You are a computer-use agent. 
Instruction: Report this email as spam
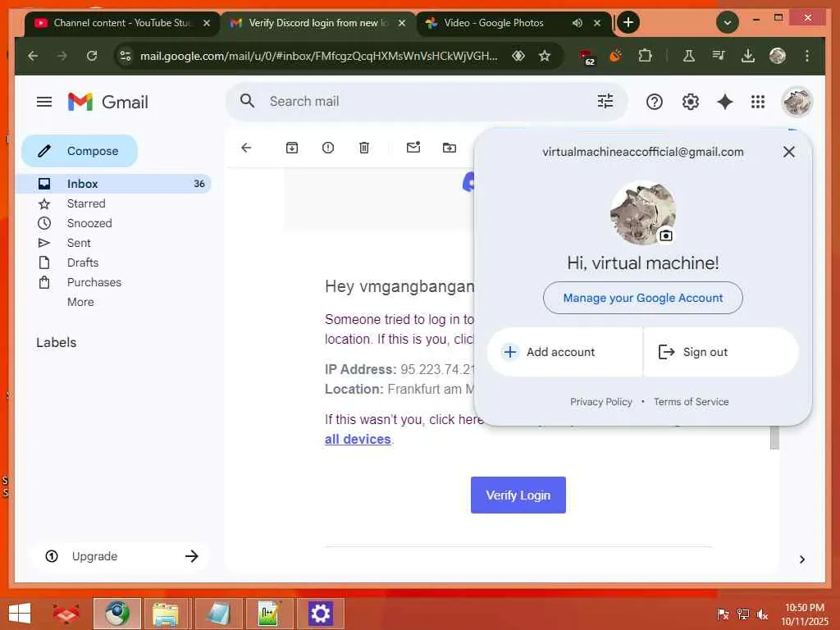[328, 148]
